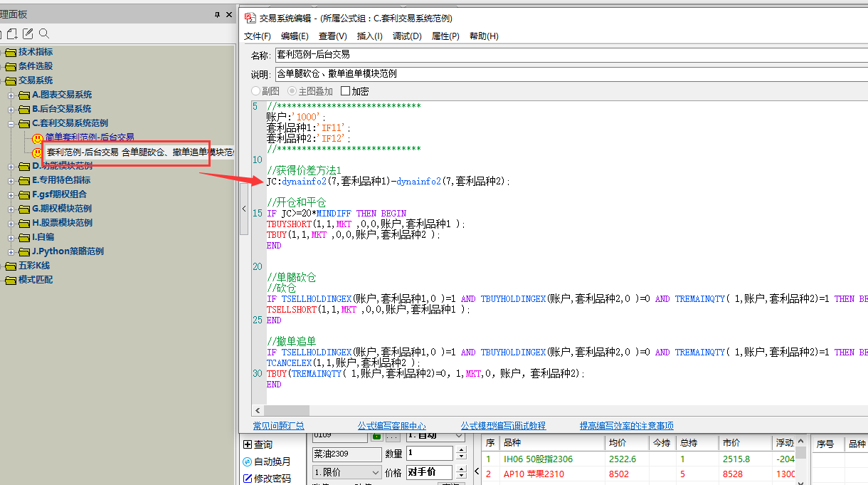Expand the I.自编 tree node
868x485 pixels.
[11, 237]
